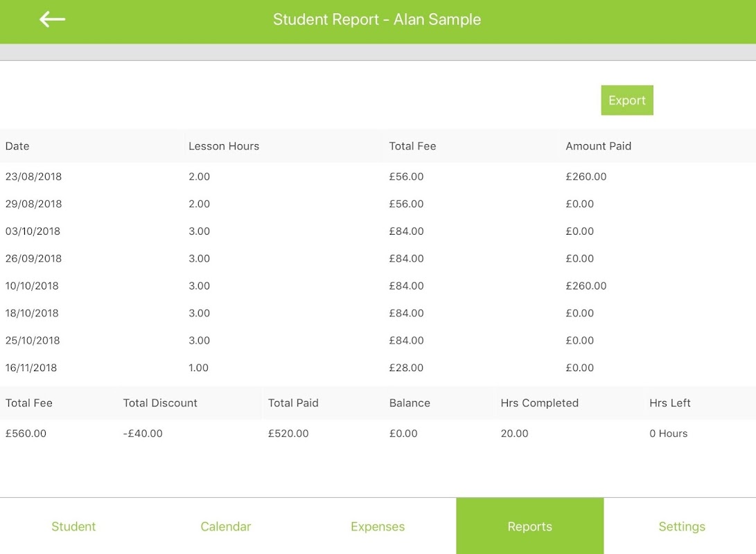Click the -£40.00 total discount value
The image size is (756, 554).
[143, 434]
